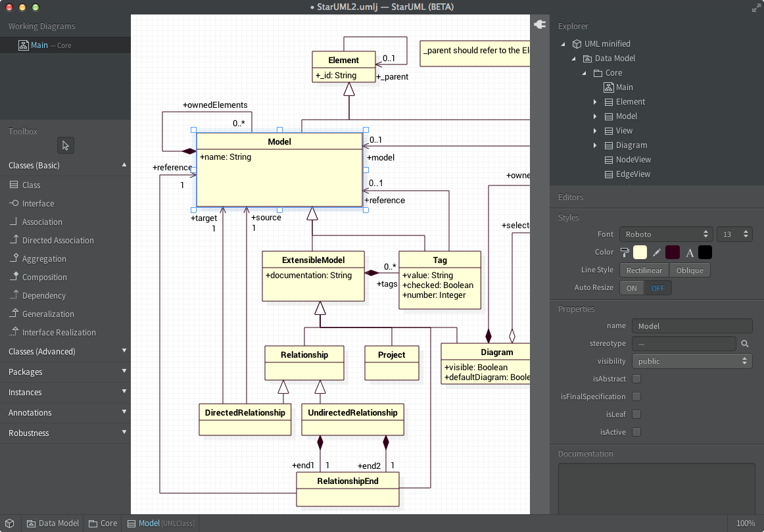
Task: Click the name field containing Model
Action: click(x=692, y=326)
